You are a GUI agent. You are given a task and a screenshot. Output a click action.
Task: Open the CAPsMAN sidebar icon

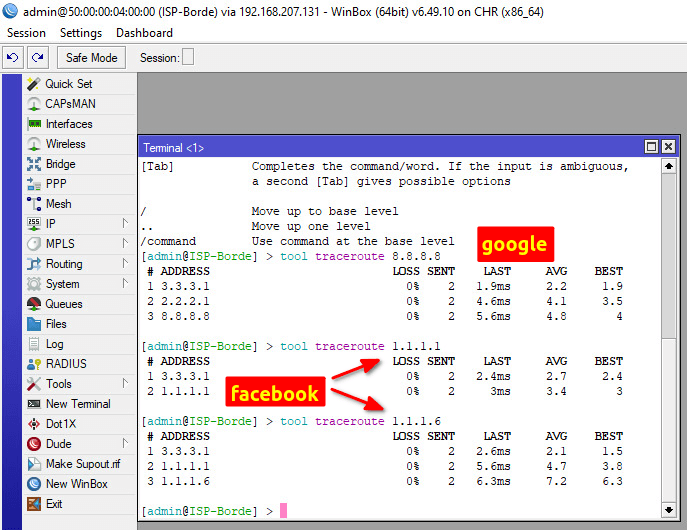pyautogui.click(x=34, y=104)
